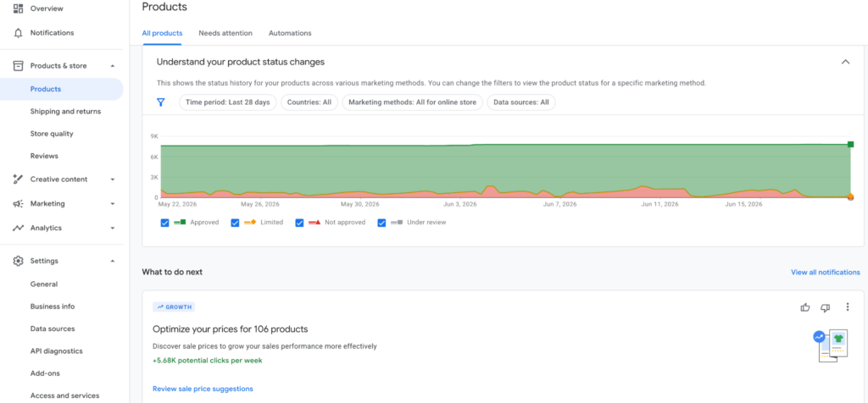Screen dimensions: 868x403
Task: Open Business info settings
Action: tap(53, 306)
